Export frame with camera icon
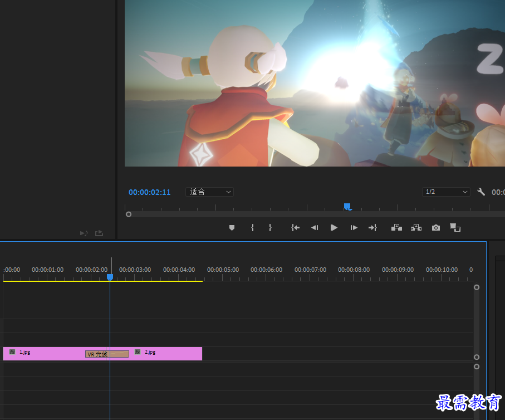 tap(436, 228)
